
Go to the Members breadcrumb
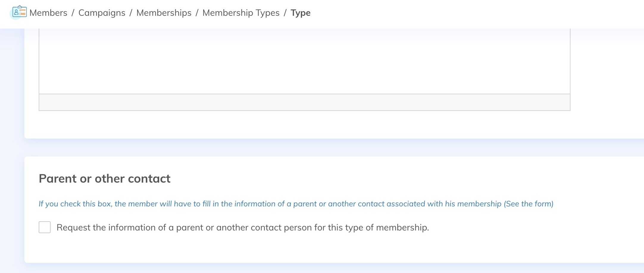tap(48, 13)
